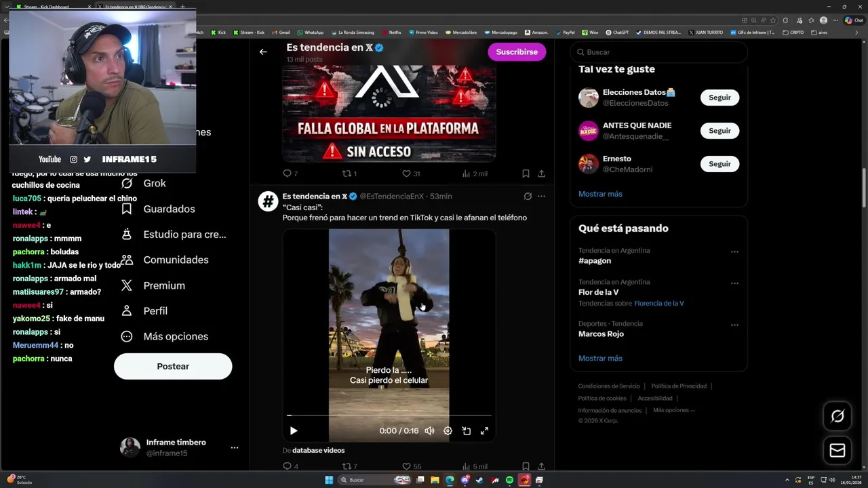Bookmark the Falla Global post

pyautogui.click(x=526, y=174)
